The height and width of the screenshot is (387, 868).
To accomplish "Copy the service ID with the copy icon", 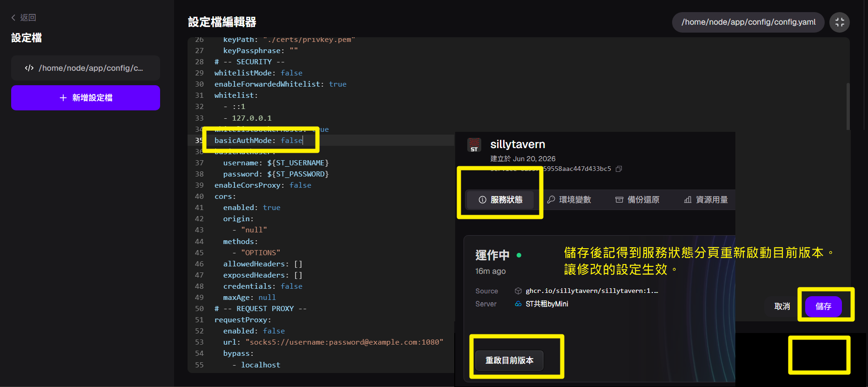I will (619, 169).
